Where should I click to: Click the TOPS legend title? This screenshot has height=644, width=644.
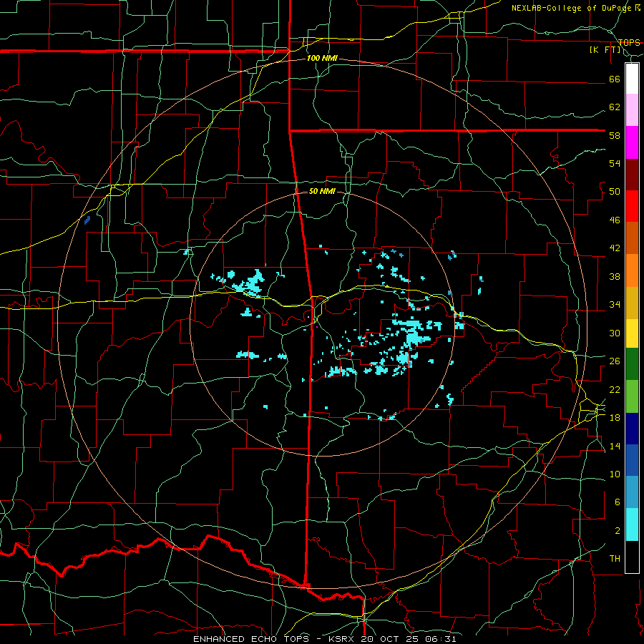coord(629,43)
